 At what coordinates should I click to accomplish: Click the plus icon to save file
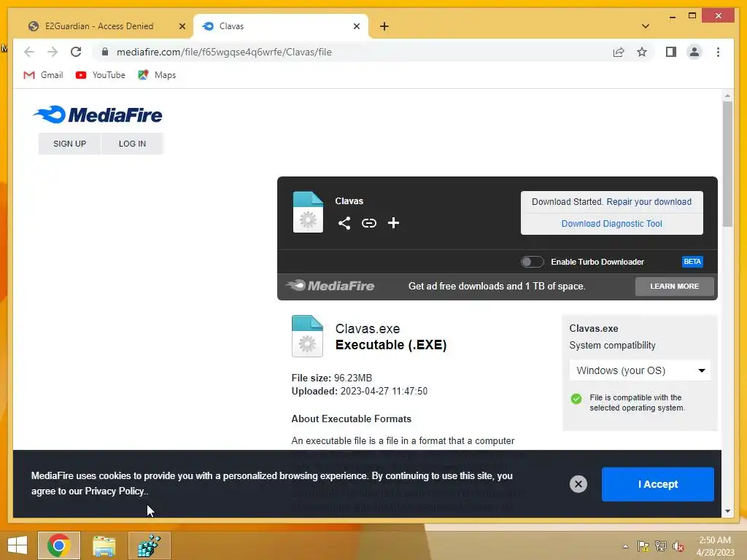coord(393,223)
